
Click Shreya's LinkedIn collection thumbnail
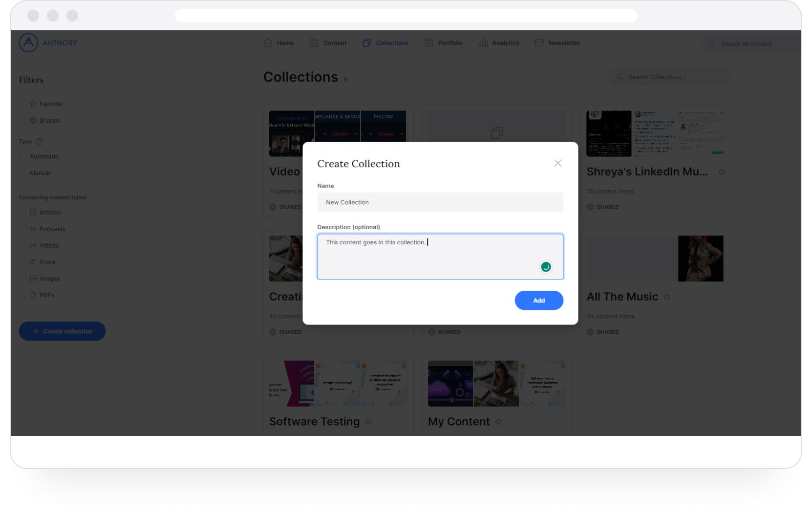655,133
